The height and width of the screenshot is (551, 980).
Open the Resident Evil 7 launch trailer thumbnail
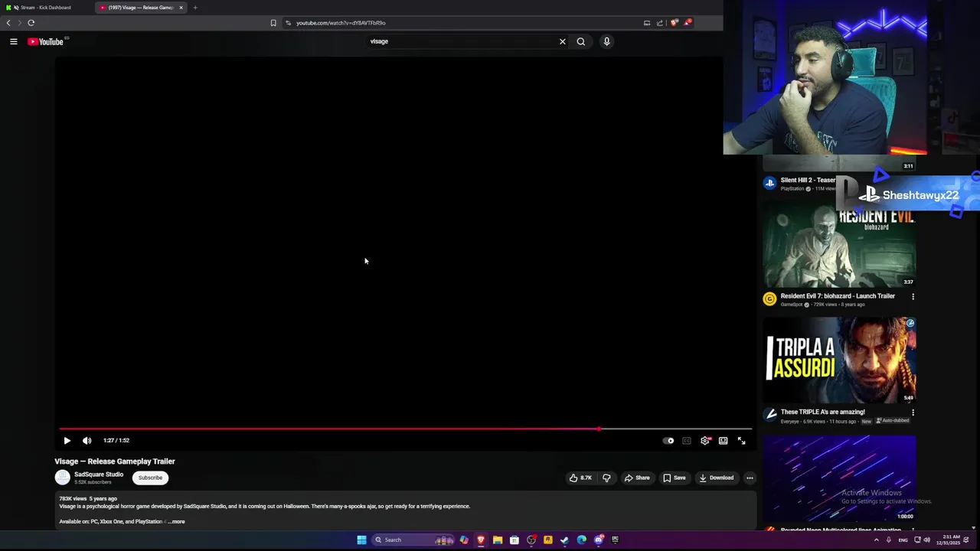(x=839, y=245)
